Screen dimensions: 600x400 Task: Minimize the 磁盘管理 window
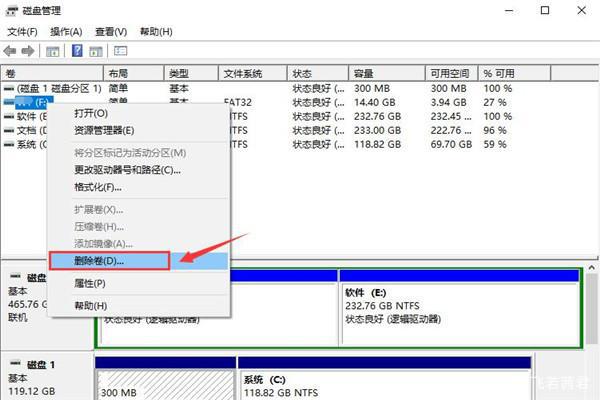[x=509, y=11]
